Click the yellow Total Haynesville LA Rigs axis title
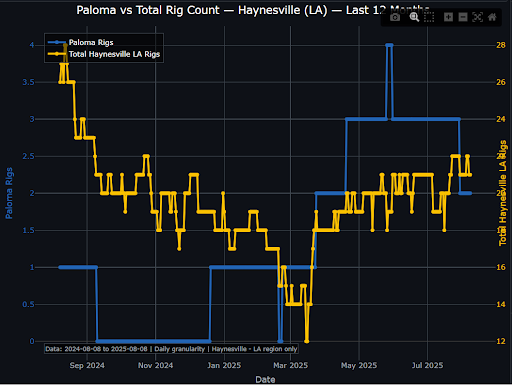The width and height of the screenshot is (512, 385). click(x=503, y=193)
